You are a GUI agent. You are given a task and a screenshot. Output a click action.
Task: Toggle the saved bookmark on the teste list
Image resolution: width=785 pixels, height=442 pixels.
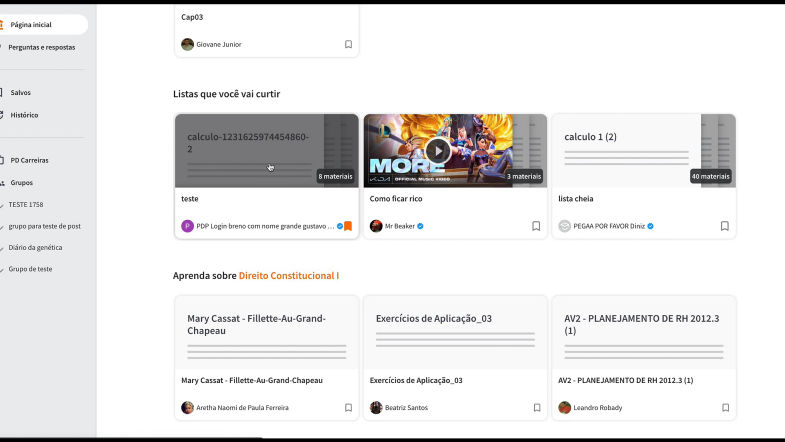(x=348, y=226)
